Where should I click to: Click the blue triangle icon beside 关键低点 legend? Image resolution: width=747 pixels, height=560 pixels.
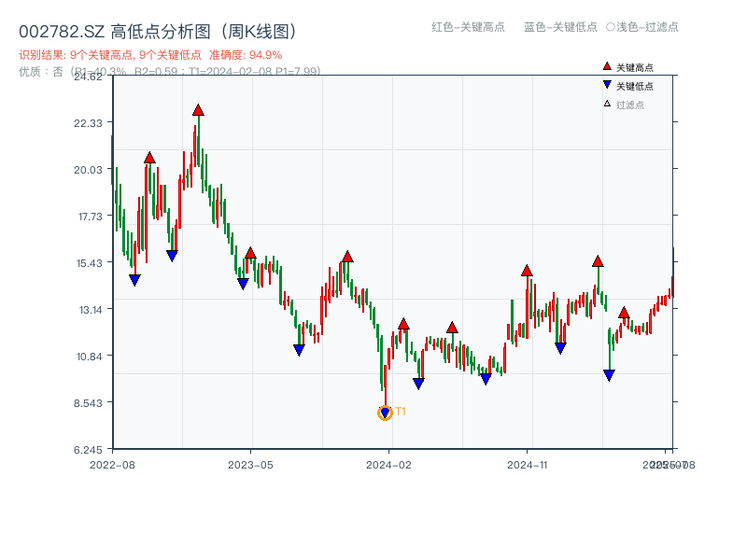coord(607,85)
